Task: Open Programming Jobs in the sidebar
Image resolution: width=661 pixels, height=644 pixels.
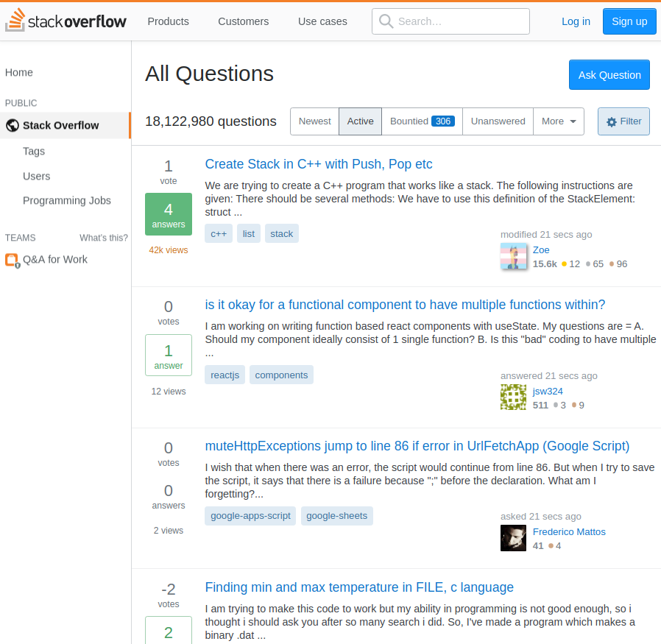Action: click(x=66, y=201)
